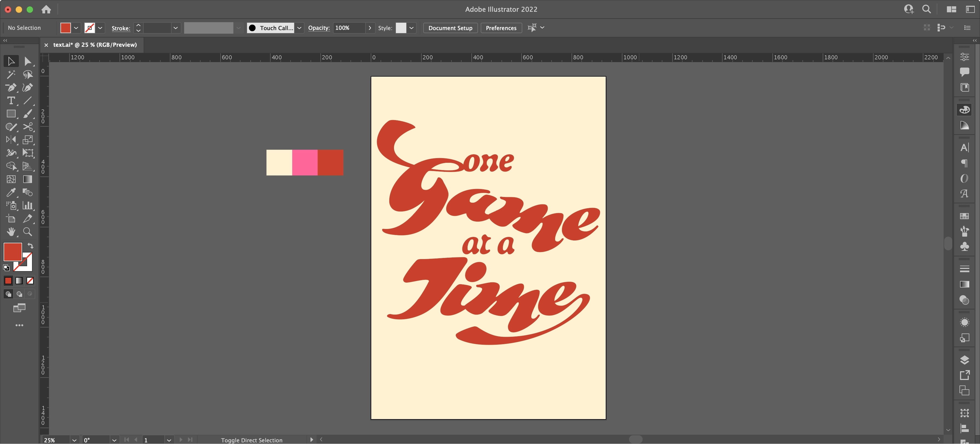Open the Layers panel icon
The width and height of the screenshot is (980, 444).
pos(964,360)
